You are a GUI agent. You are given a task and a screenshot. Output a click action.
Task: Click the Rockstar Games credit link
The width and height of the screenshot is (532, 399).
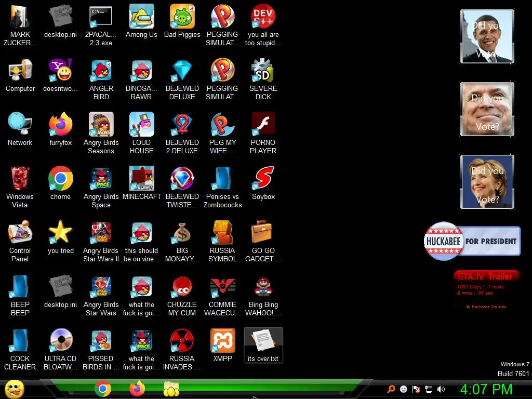486,307
